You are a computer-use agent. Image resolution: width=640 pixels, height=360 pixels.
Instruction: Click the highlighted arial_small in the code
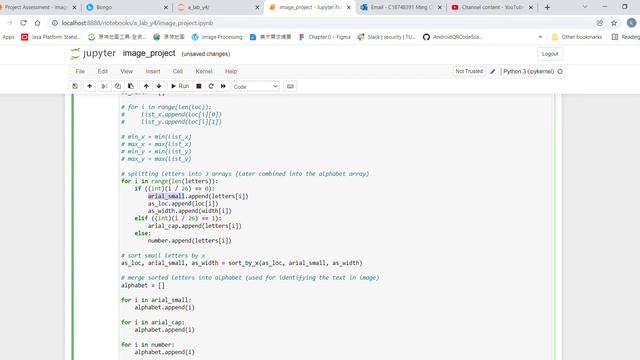pyautogui.click(x=166, y=196)
